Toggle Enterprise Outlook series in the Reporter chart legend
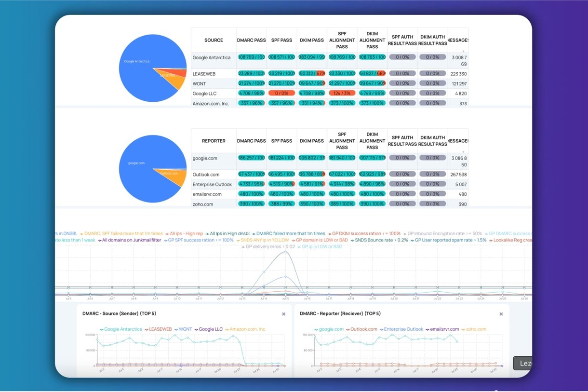The image size is (588, 392). (x=401, y=329)
